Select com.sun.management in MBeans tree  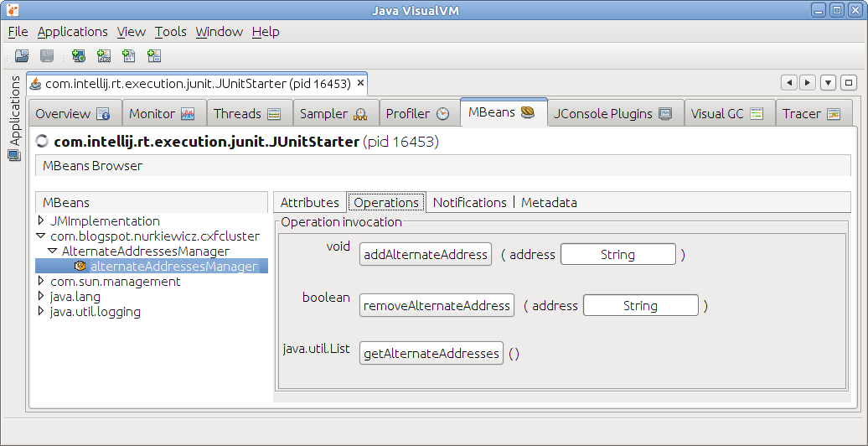tap(115, 282)
